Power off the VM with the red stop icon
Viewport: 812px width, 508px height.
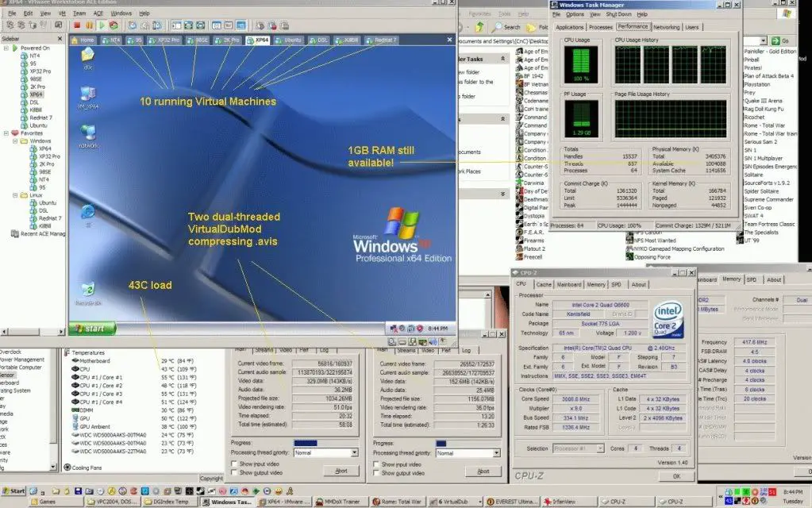77,25
